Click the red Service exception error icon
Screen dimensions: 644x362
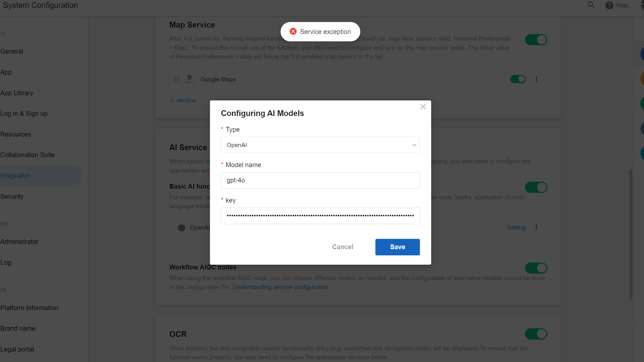point(293,32)
